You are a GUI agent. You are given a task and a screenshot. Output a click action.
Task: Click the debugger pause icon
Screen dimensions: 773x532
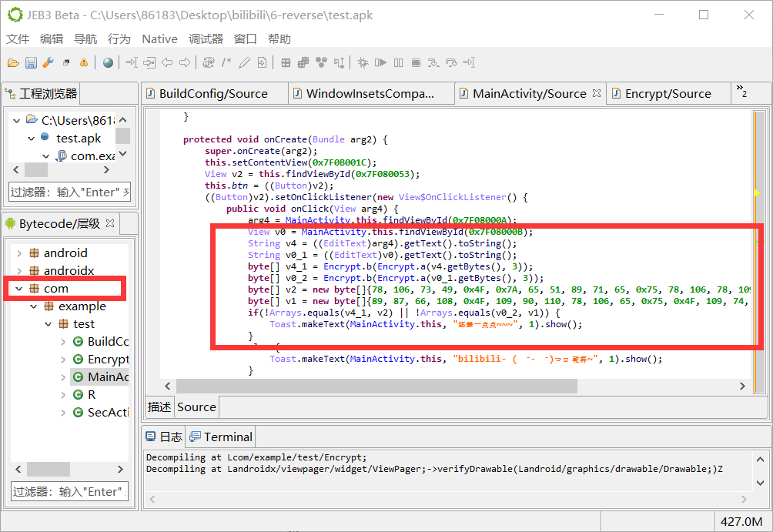(398, 62)
